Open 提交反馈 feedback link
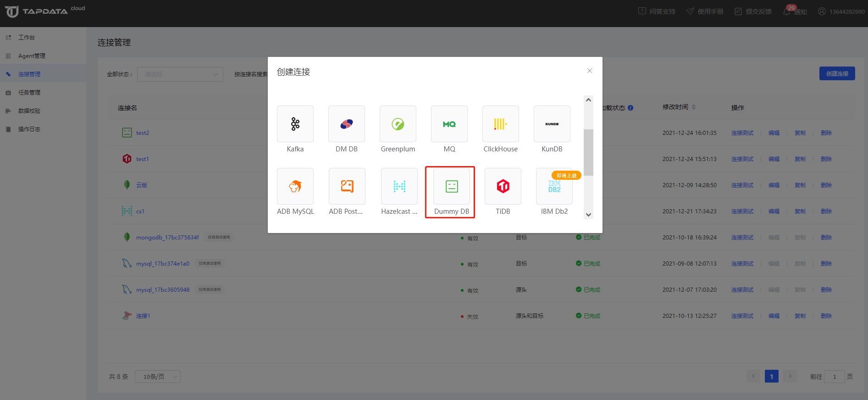 pos(753,11)
